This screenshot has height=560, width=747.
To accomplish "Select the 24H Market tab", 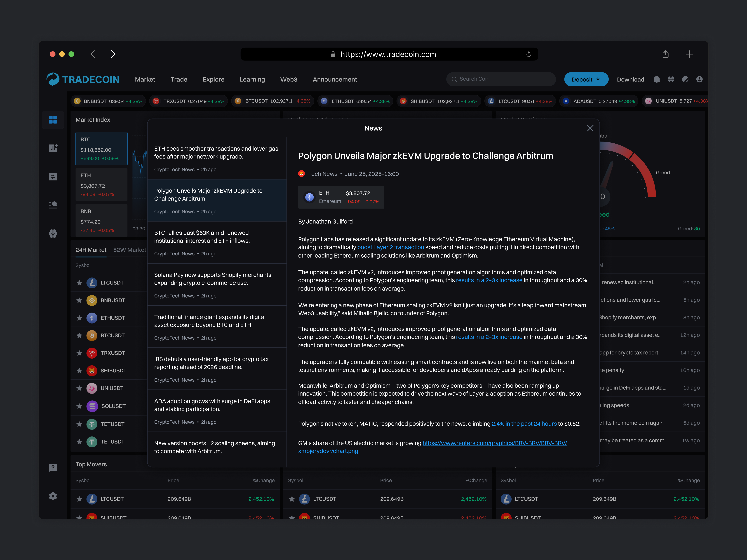I will point(91,250).
